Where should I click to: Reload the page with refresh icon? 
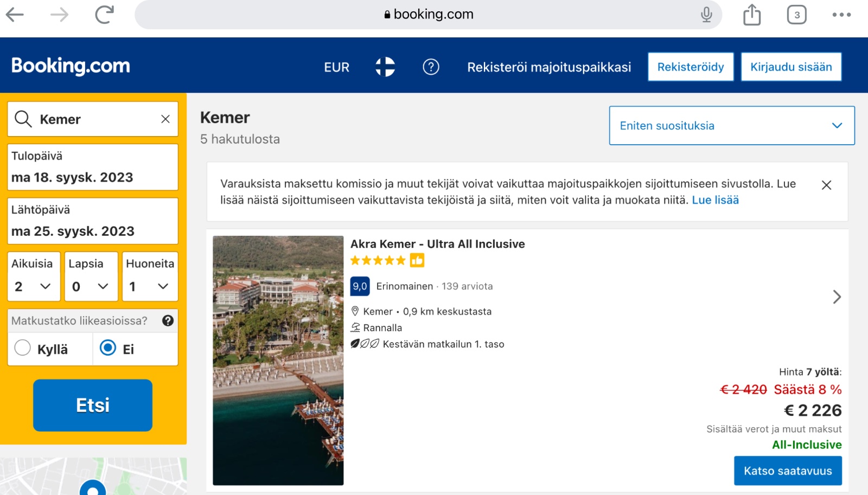(104, 14)
